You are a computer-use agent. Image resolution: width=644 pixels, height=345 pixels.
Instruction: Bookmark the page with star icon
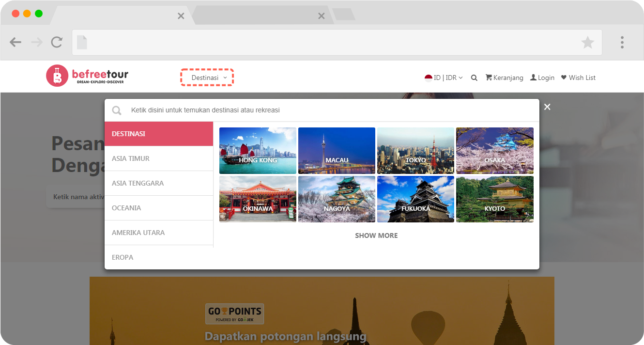tap(587, 43)
